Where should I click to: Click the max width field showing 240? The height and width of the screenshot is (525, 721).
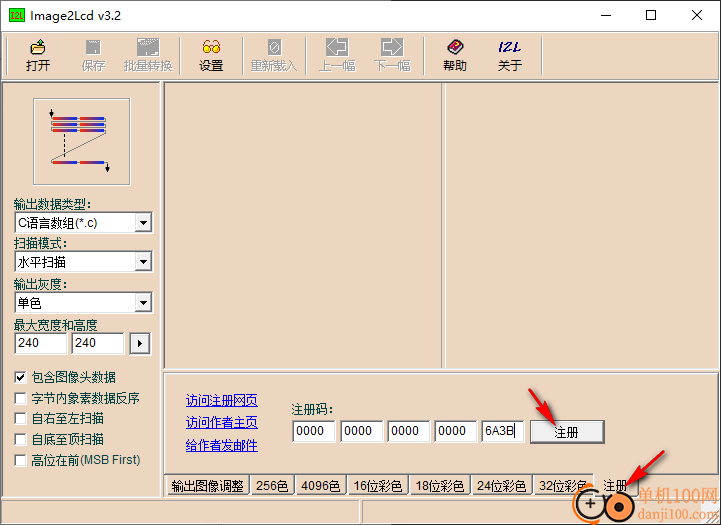[x=41, y=343]
